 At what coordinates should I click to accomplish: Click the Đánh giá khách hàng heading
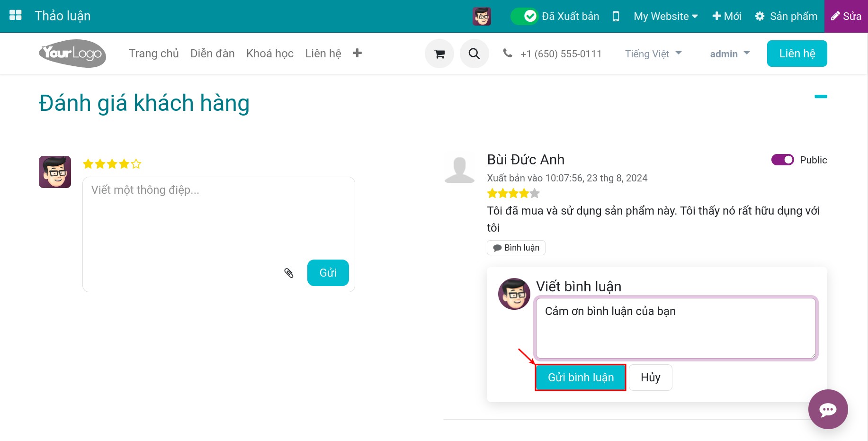[144, 103]
